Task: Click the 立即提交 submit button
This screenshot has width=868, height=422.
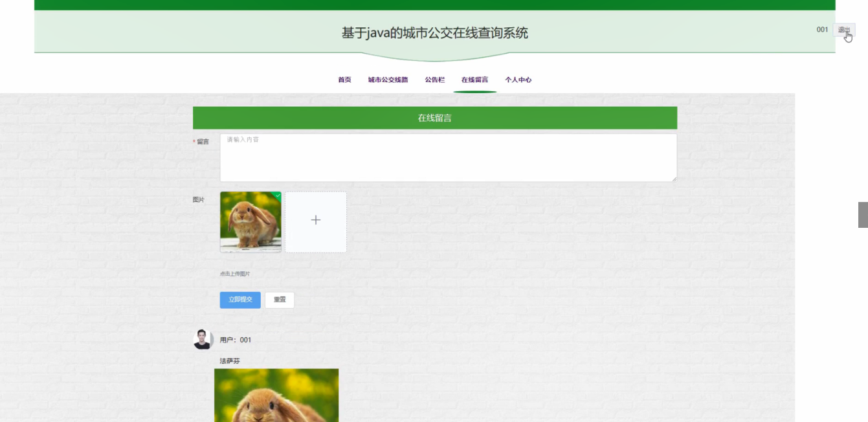Action: tap(240, 300)
